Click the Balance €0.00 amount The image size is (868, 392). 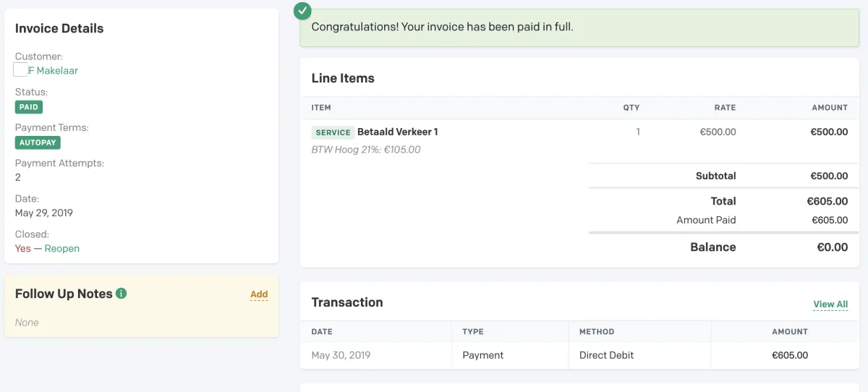(x=832, y=247)
